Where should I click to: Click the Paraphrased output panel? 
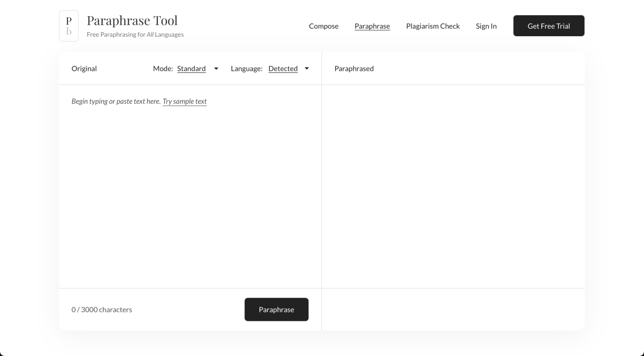tap(453, 186)
